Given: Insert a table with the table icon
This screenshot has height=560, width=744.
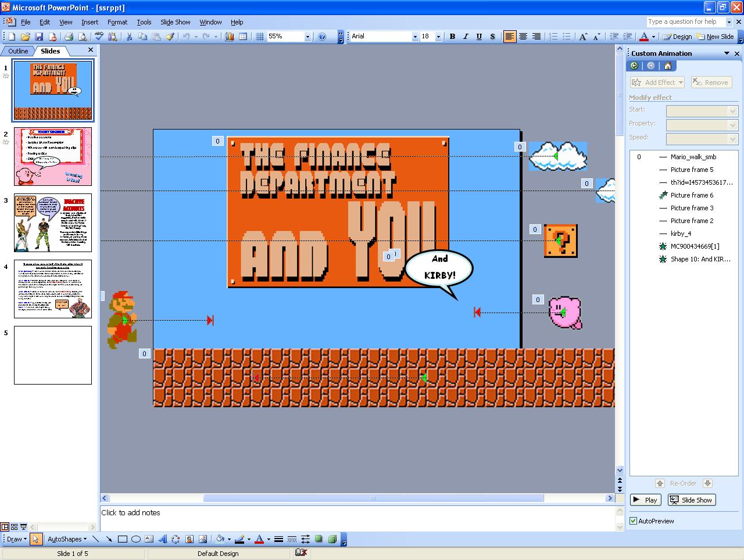Looking at the screenshot, I should pos(243,37).
